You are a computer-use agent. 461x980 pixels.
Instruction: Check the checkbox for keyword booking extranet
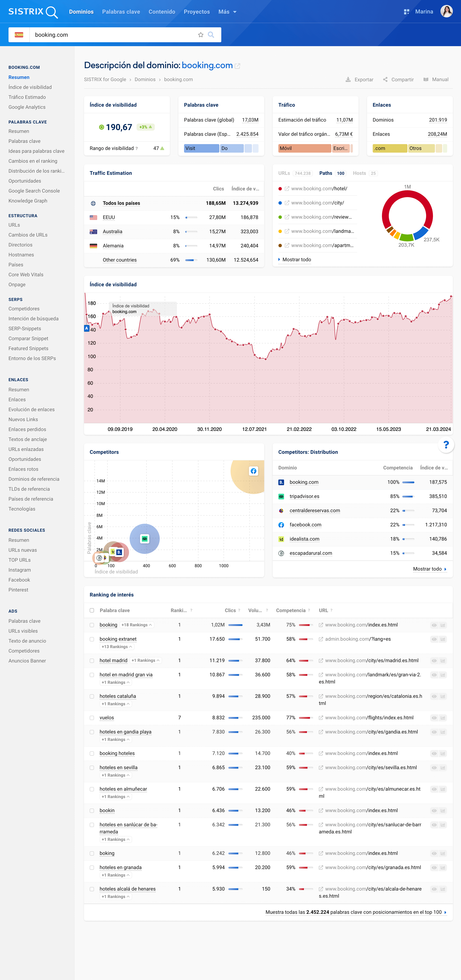[x=92, y=639]
